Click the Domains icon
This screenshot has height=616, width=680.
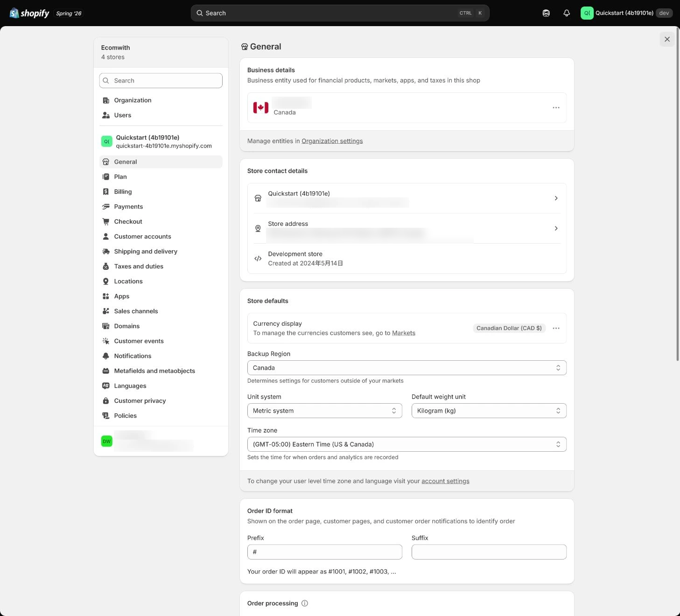(106, 326)
